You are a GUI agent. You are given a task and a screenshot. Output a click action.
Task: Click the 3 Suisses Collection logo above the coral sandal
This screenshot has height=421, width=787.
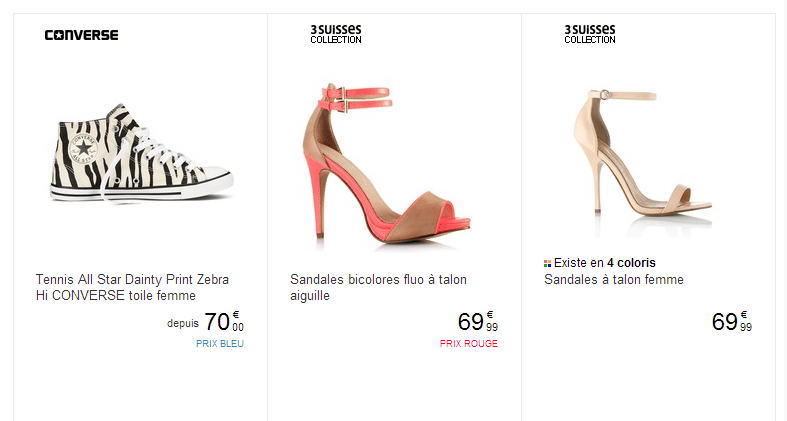336,34
